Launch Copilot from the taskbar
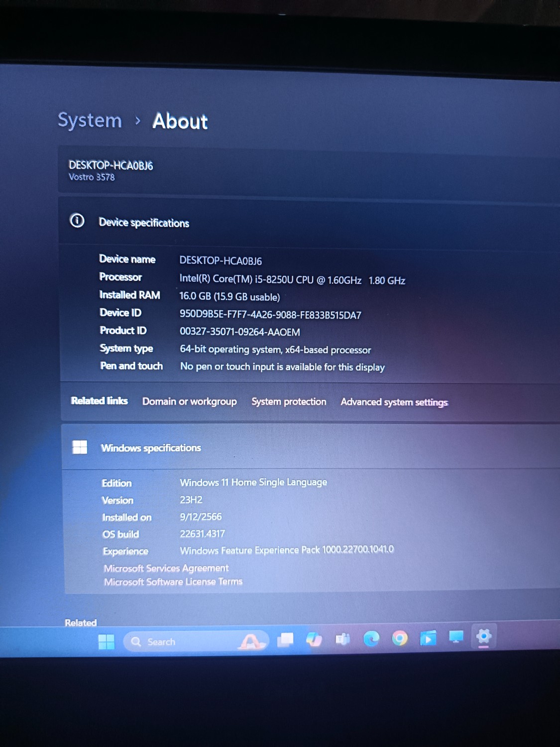Viewport: 560px width, 747px height. pyautogui.click(x=314, y=639)
